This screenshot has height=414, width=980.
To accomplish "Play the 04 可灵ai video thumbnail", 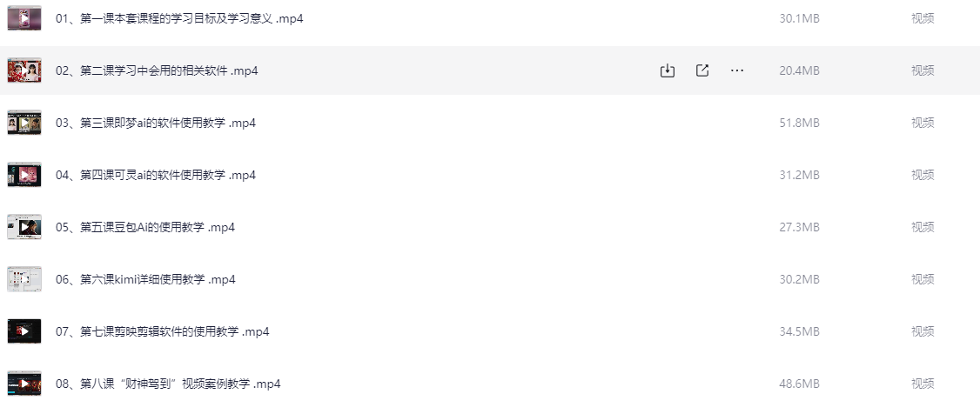I will (x=24, y=175).
